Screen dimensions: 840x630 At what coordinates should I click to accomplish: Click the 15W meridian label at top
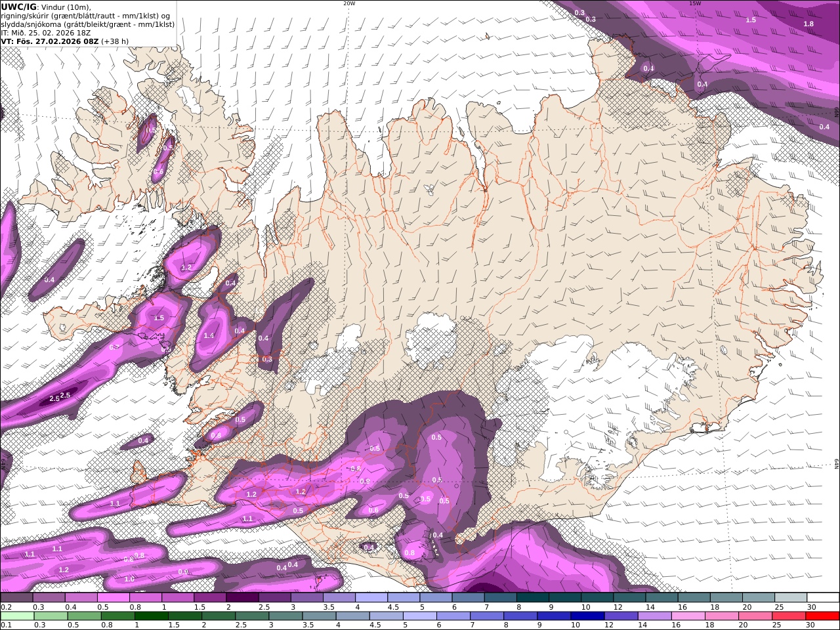[x=694, y=3]
